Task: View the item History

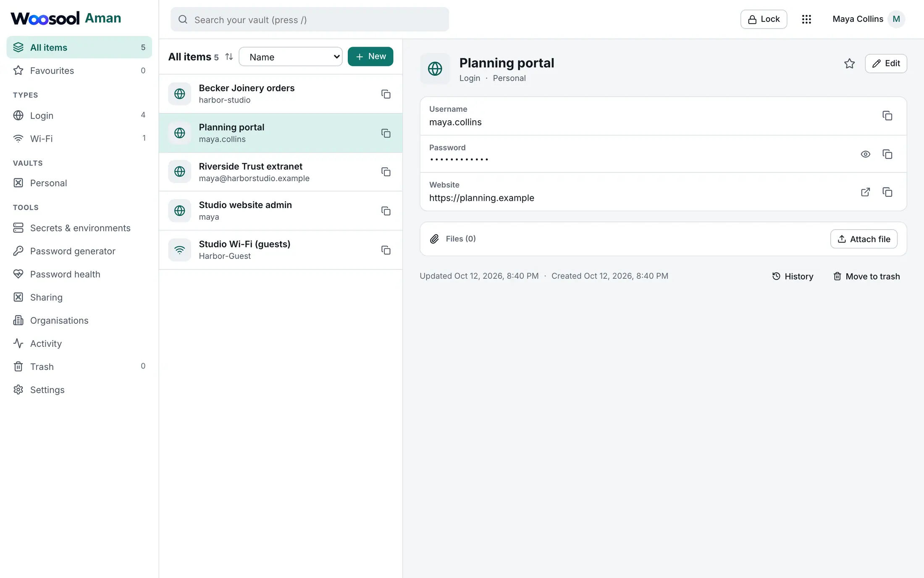Action: (793, 276)
